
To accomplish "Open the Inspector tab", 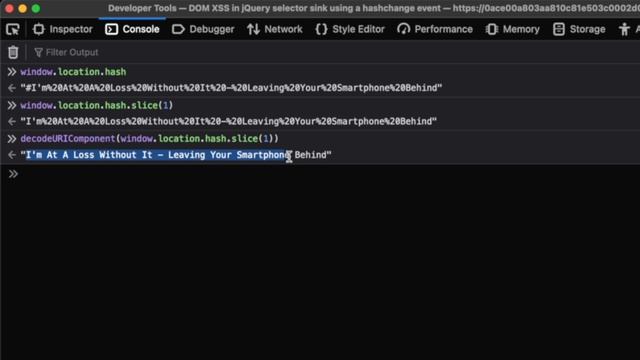I will click(62, 29).
